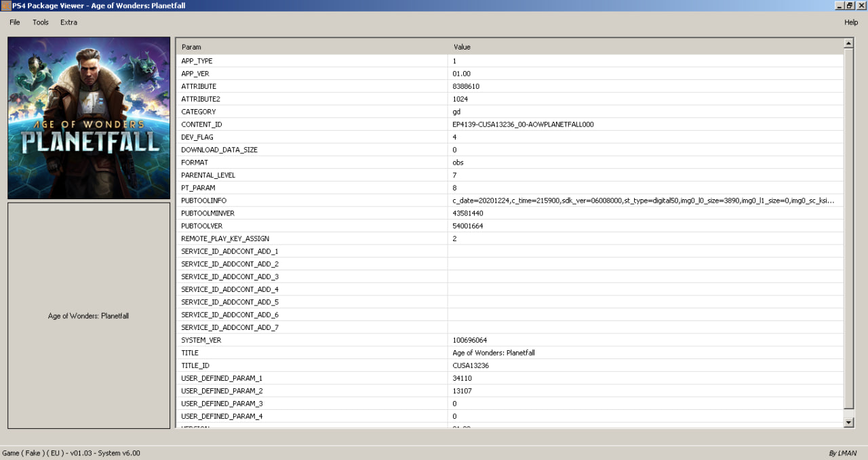Click the vertical scrollbar thumb of the list
The image size is (868, 460).
coord(848,228)
